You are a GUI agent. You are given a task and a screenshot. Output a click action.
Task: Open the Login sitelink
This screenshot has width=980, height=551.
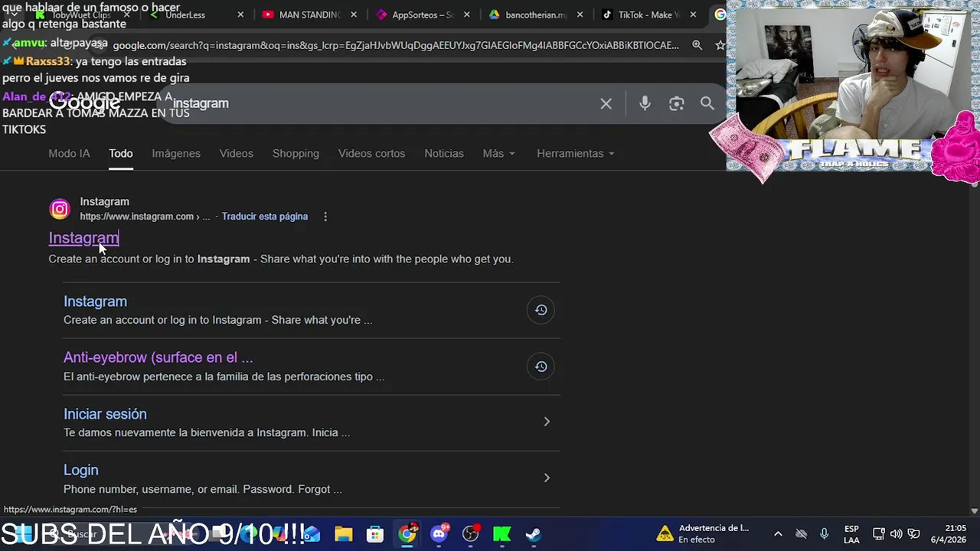(x=81, y=471)
